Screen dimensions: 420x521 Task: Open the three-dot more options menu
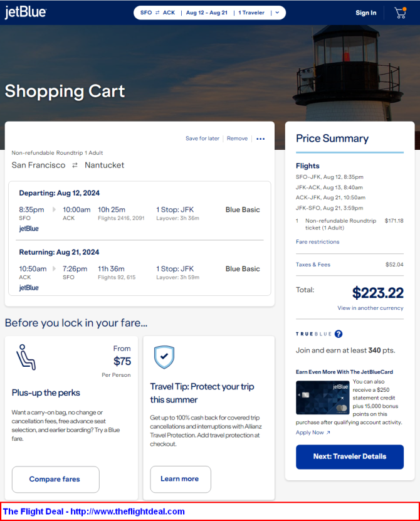coord(261,139)
